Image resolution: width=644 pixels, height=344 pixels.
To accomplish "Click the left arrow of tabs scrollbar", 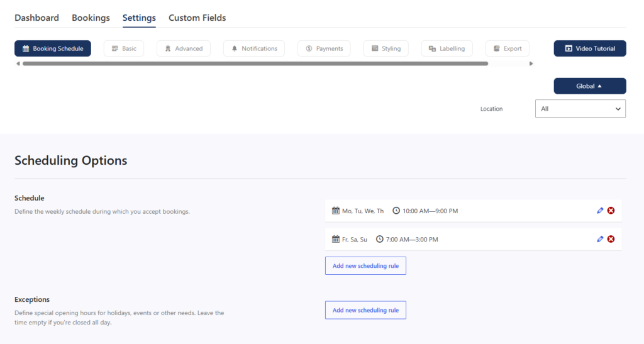I will [18, 64].
